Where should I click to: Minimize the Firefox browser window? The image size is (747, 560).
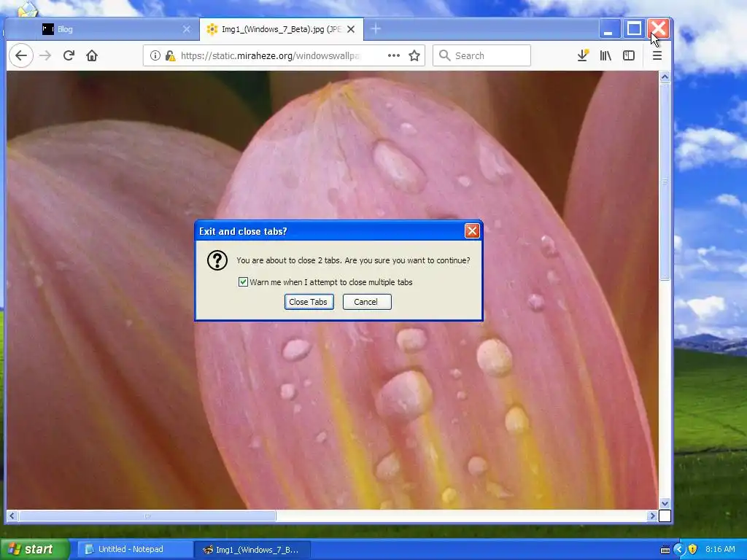pos(609,29)
